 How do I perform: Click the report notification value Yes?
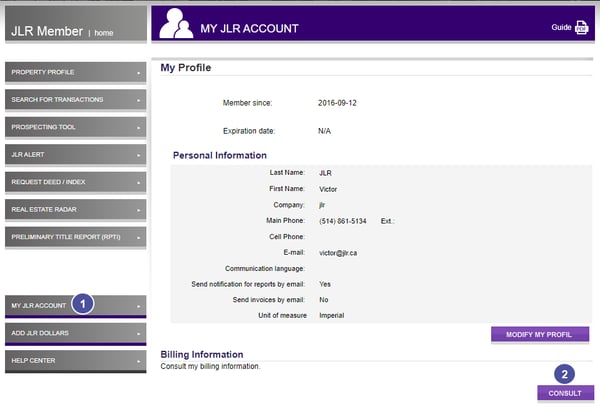(325, 284)
